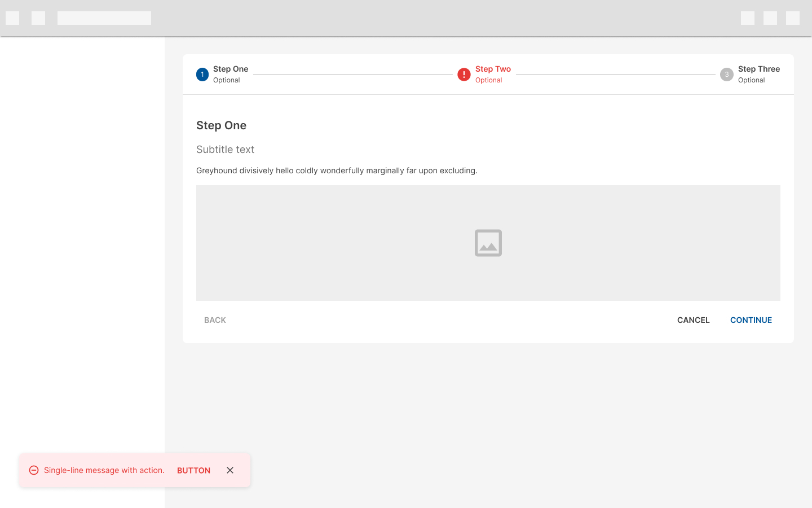Click the rightmost placeholder square in top bar
This screenshot has height=508, width=812.
click(x=793, y=18)
